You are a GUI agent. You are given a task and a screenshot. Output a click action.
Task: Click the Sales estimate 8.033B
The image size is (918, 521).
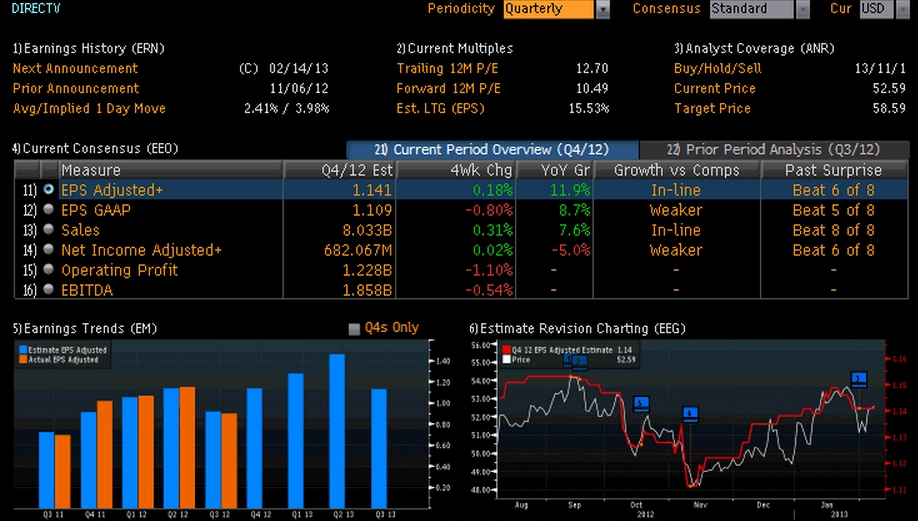[x=367, y=229]
